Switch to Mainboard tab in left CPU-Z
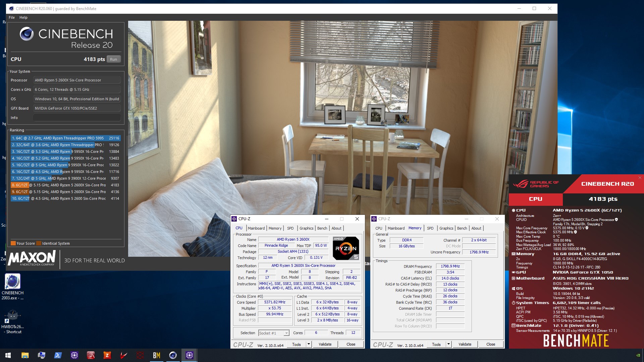Viewport: 644px width, 362px height. [256, 228]
